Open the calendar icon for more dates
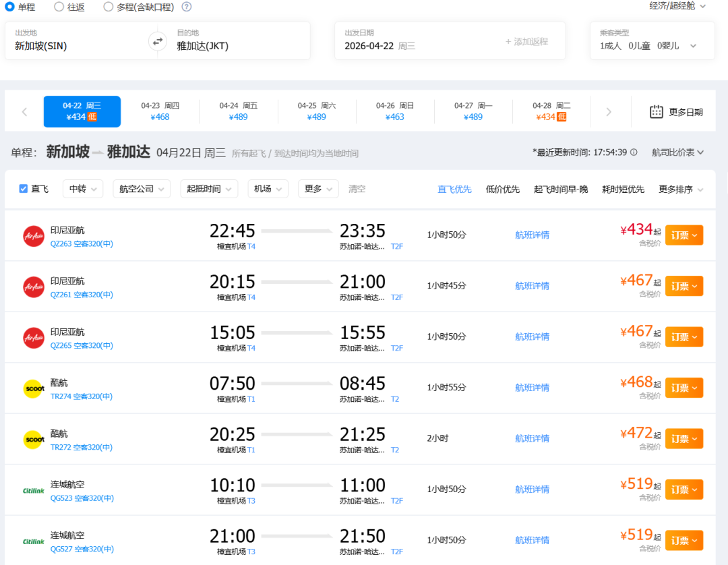Image resolution: width=728 pixels, height=565 pixels. pyautogui.click(x=656, y=112)
